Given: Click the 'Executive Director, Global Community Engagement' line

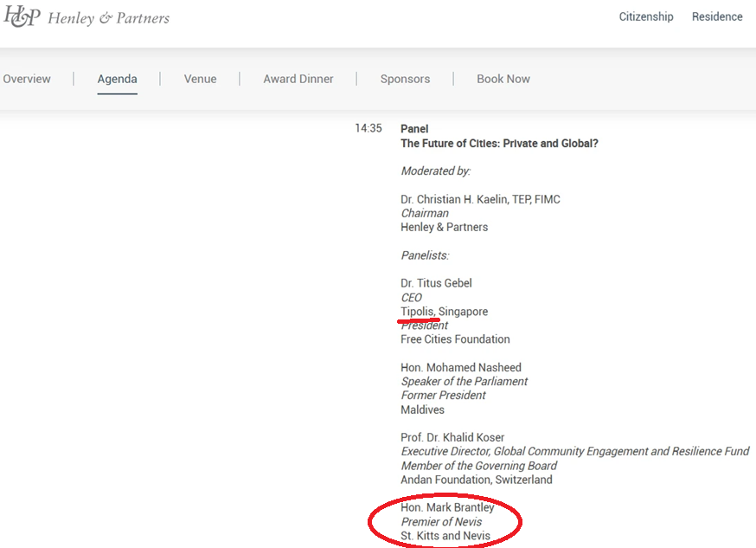Looking at the screenshot, I should 574,452.
